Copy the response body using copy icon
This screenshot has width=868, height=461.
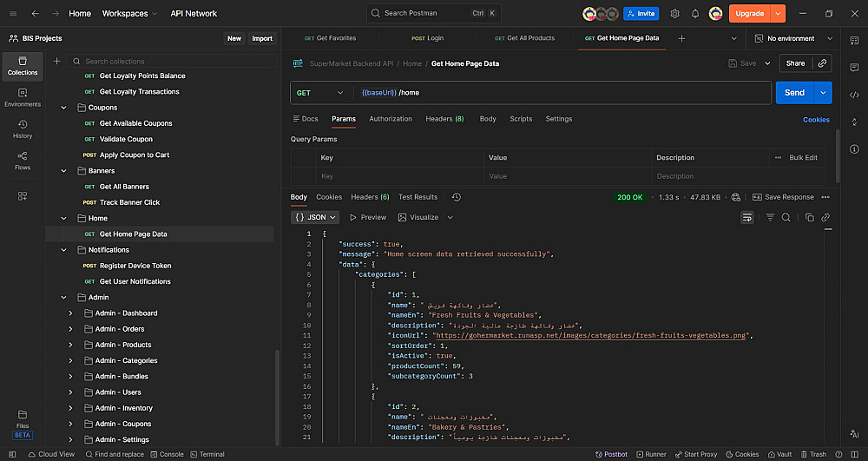coord(809,217)
